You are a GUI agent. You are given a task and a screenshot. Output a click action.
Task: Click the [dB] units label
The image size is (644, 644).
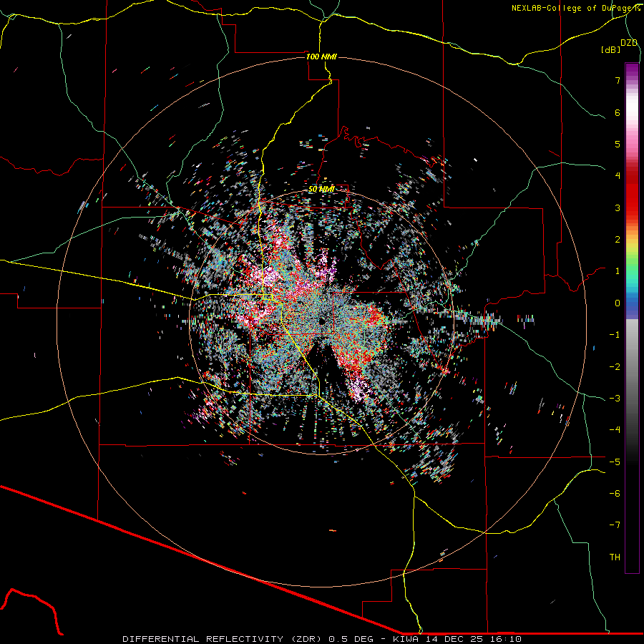coord(611,49)
